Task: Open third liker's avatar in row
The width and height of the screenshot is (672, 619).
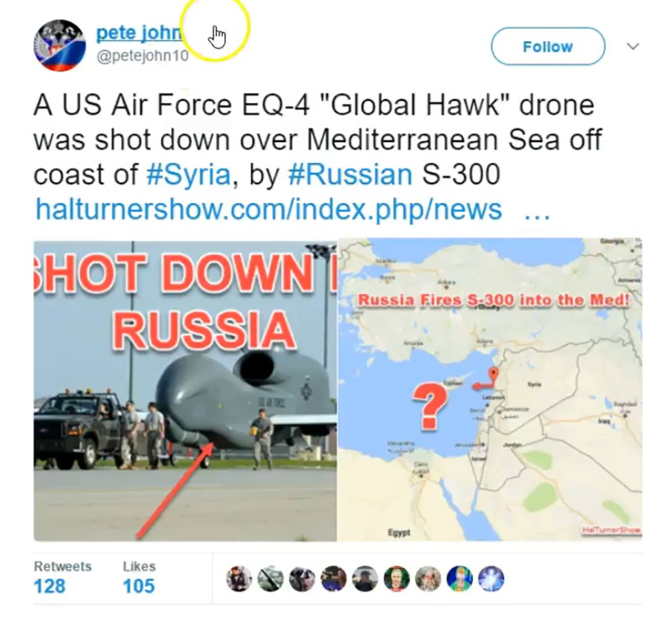Action: tap(302, 579)
